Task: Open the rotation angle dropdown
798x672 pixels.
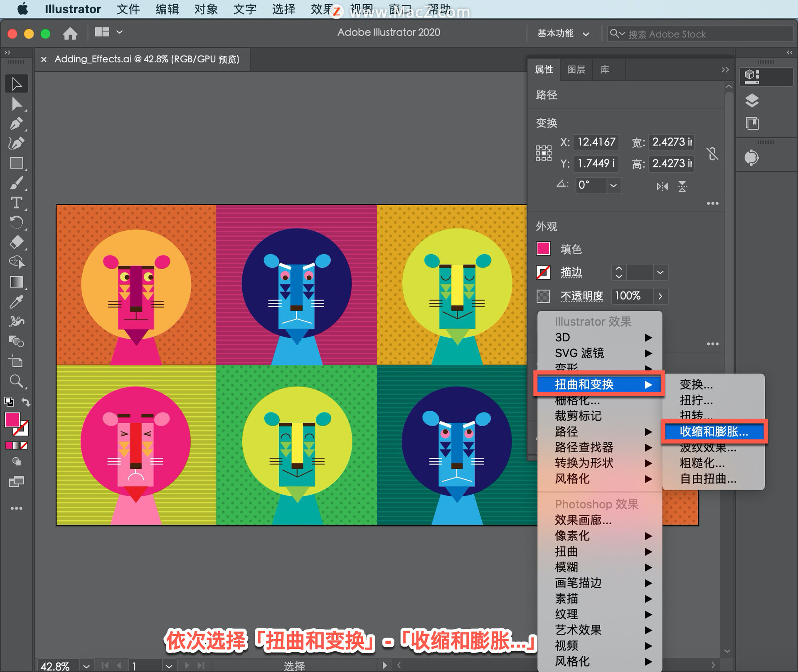Action: tap(613, 186)
